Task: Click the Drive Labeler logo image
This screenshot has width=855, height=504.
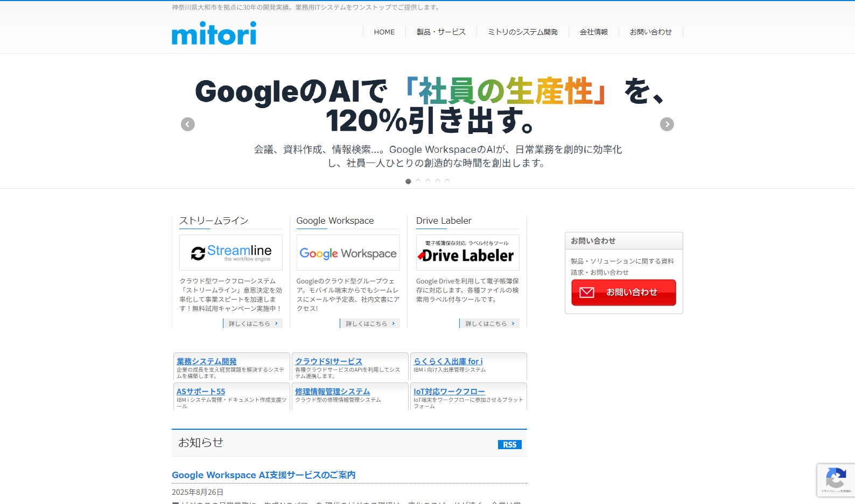Action: 467,253
